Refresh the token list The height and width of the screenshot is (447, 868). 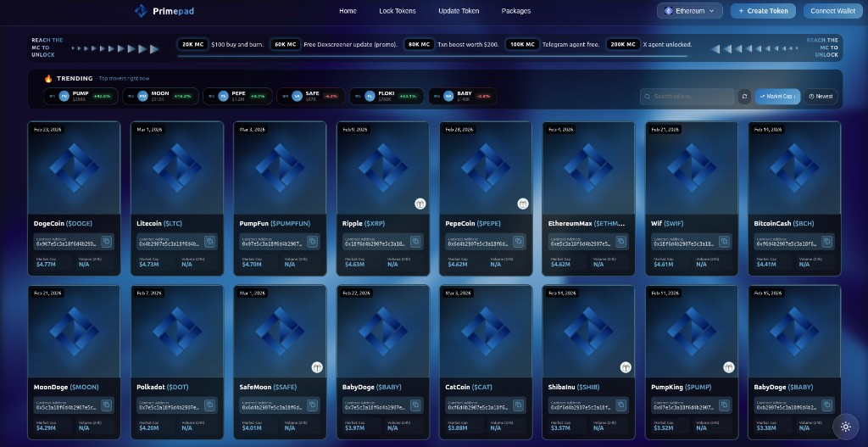(744, 97)
